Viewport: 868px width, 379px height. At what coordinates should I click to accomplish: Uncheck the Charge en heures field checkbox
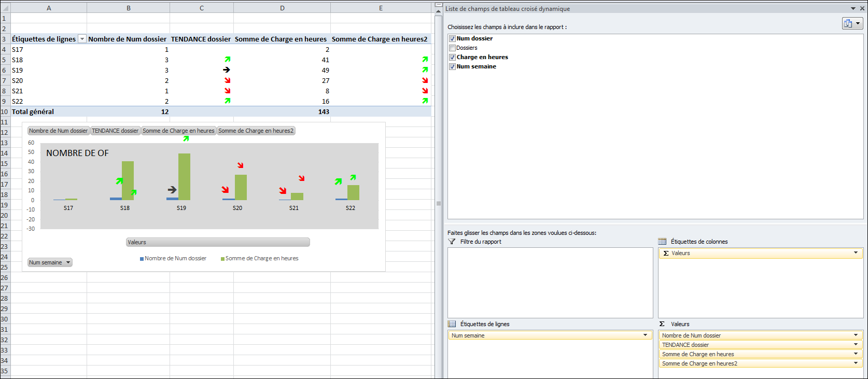point(452,57)
